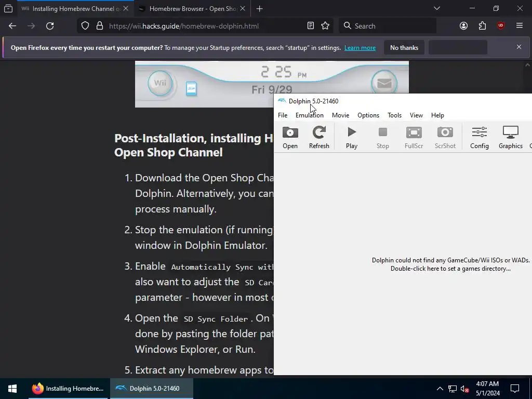532x399 pixels.
Task: Click the Wii menu screenshot image
Action: point(272,84)
